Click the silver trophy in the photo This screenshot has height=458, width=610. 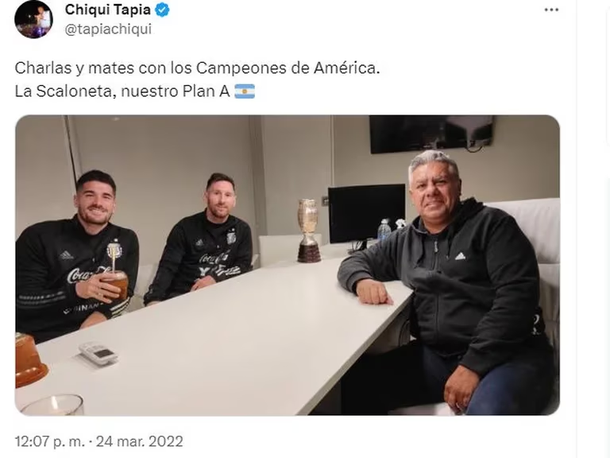[309, 230]
